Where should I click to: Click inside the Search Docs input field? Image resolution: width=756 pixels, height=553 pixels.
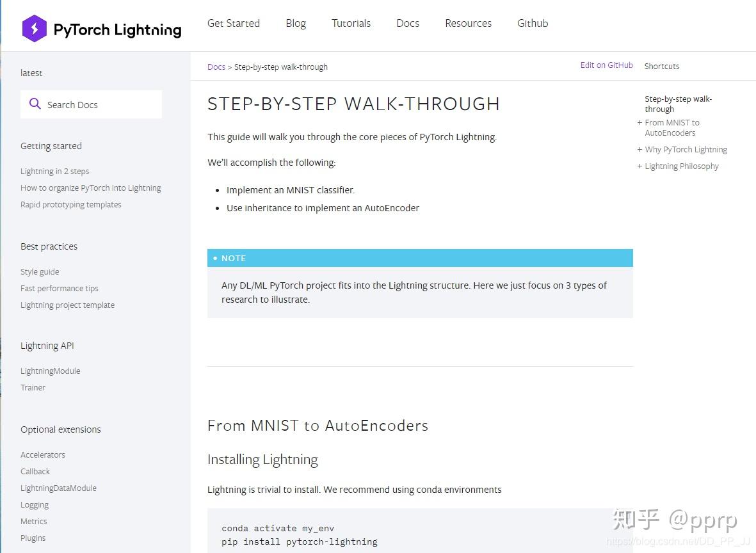[96, 104]
